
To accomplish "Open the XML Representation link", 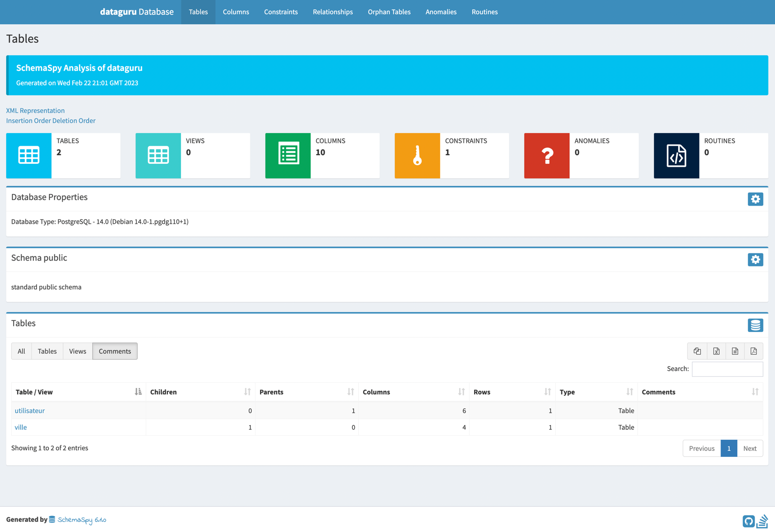I will (35, 110).
